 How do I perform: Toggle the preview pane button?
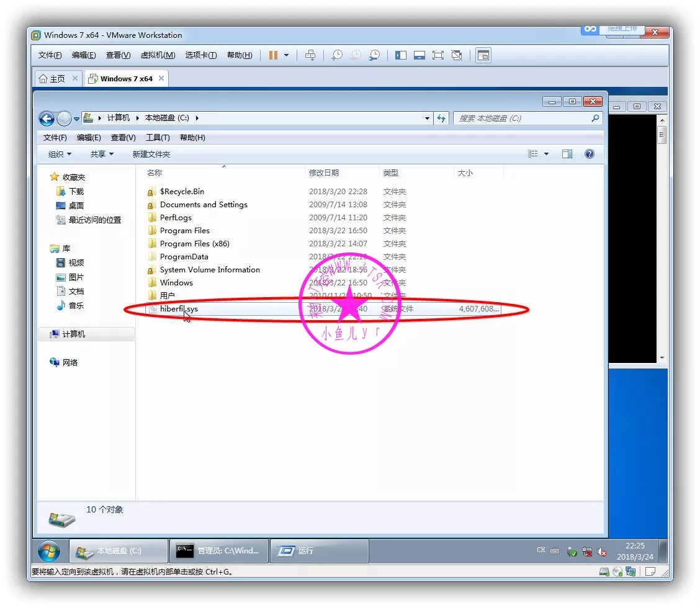pos(567,154)
